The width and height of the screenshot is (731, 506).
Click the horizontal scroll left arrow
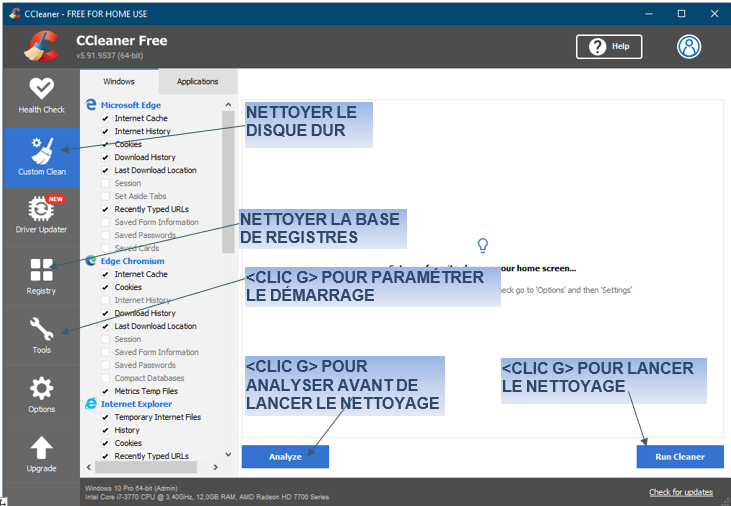89,467
